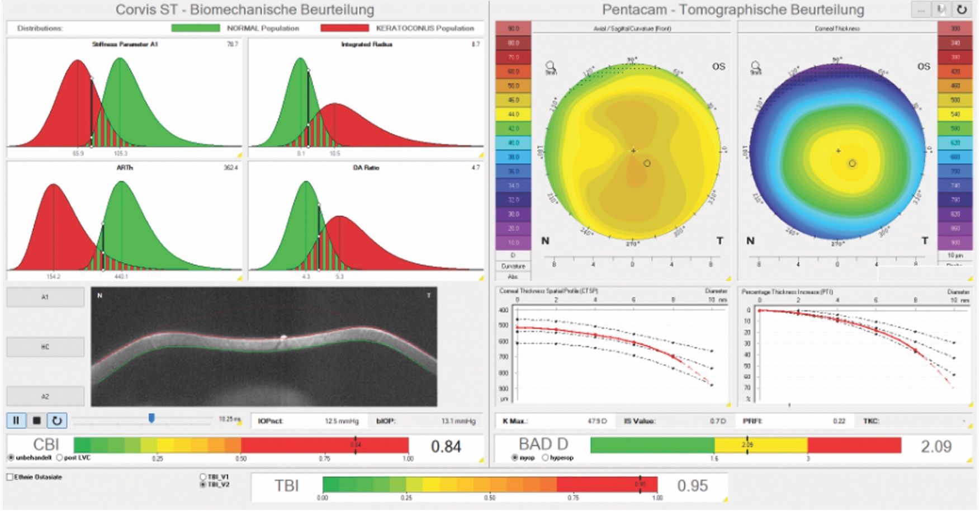Screen dimensions: 980x511
Task: Click the IS Value 0.7 D field
Action: coord(718,421)
